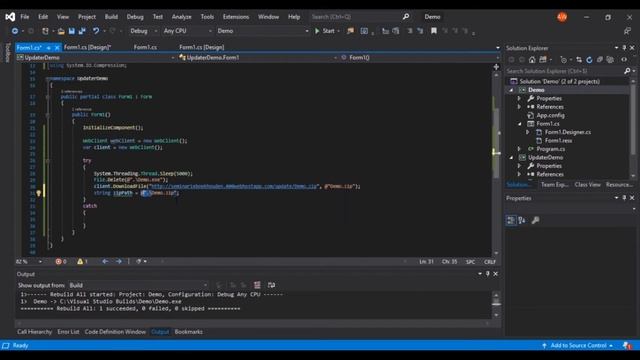Click Sync with Active Document icon
Viewport: 640px width, 360px height.
pyautogui.click(x=579, y=60)
